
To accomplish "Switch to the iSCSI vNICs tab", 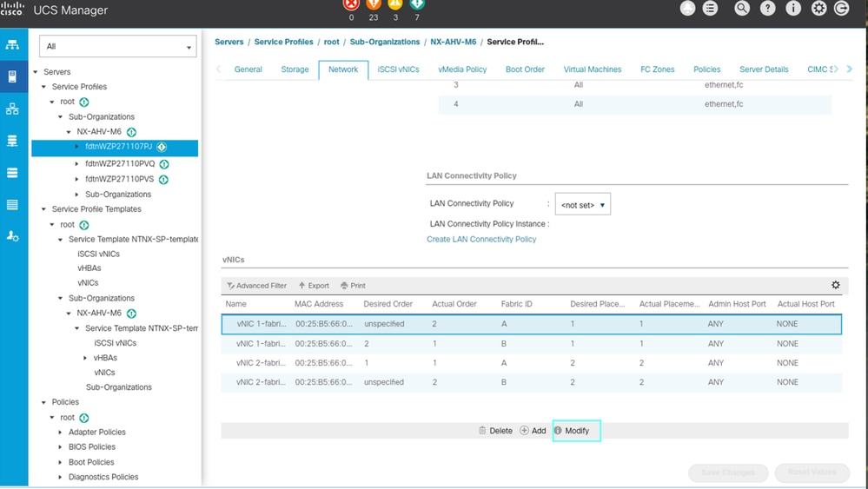I will tap(398, 69).
